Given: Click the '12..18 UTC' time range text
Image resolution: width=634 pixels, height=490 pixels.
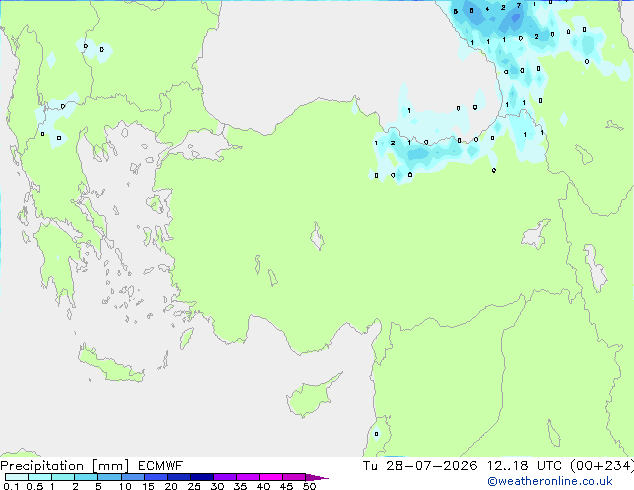Looking at the screenshot, I should coord(524,466).
